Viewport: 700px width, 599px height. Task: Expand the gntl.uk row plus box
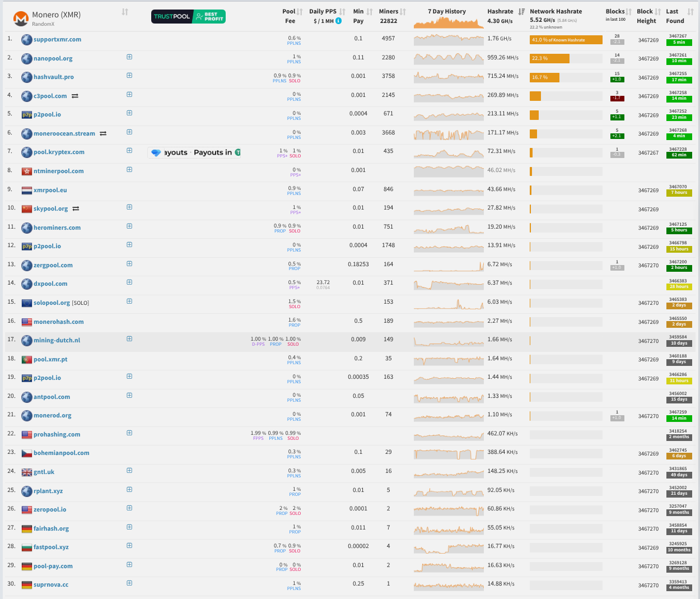[x=129, y=470]
